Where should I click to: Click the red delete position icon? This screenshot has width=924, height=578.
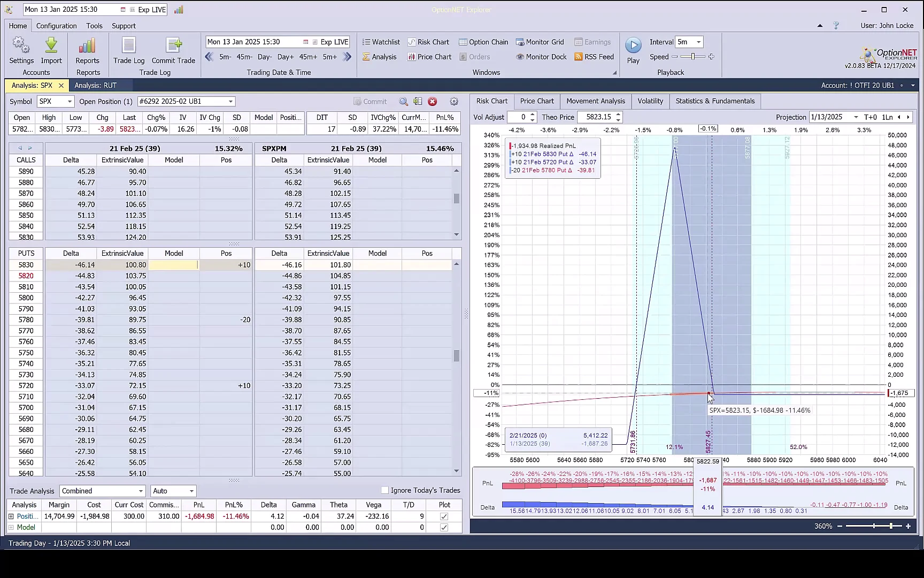click(433, 102)
